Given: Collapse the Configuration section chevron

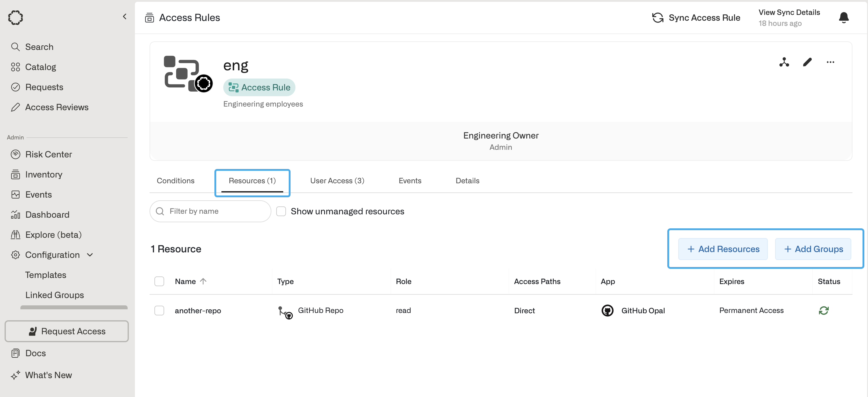Looking at the screenshot, I should [90, 255].
